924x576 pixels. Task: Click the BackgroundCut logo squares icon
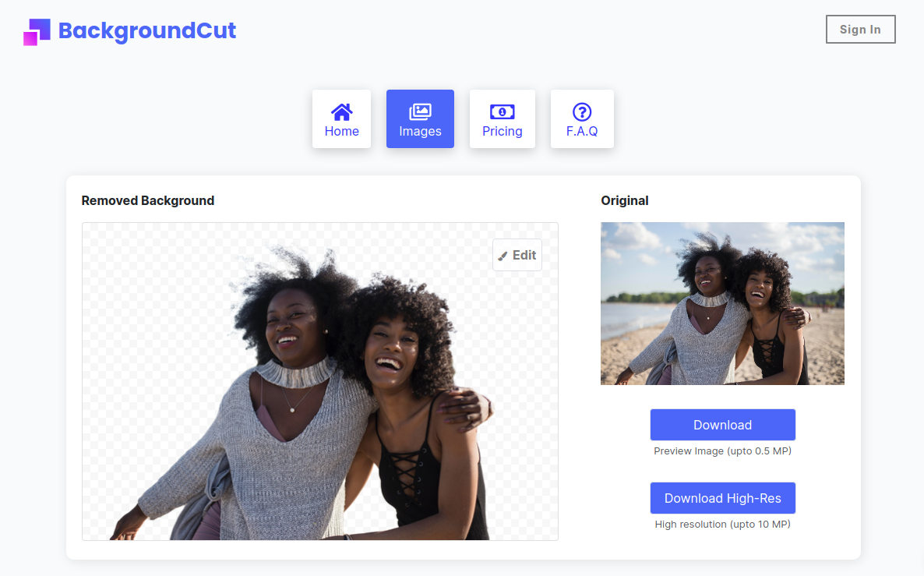coord(37,32)
